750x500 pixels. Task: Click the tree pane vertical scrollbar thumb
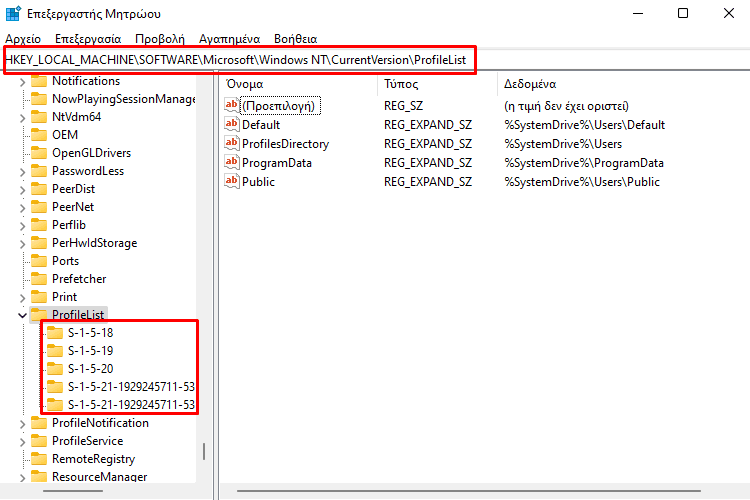point(204,451)
